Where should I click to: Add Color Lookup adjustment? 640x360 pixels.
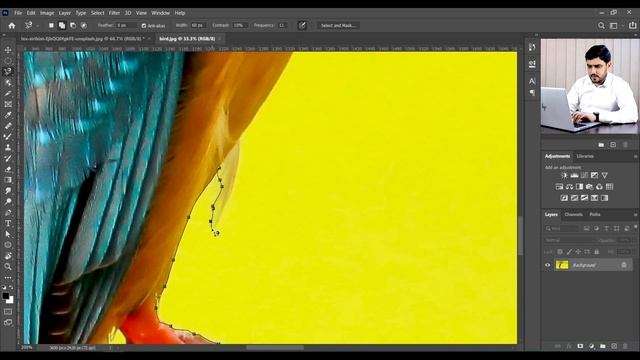coord(609,187)
